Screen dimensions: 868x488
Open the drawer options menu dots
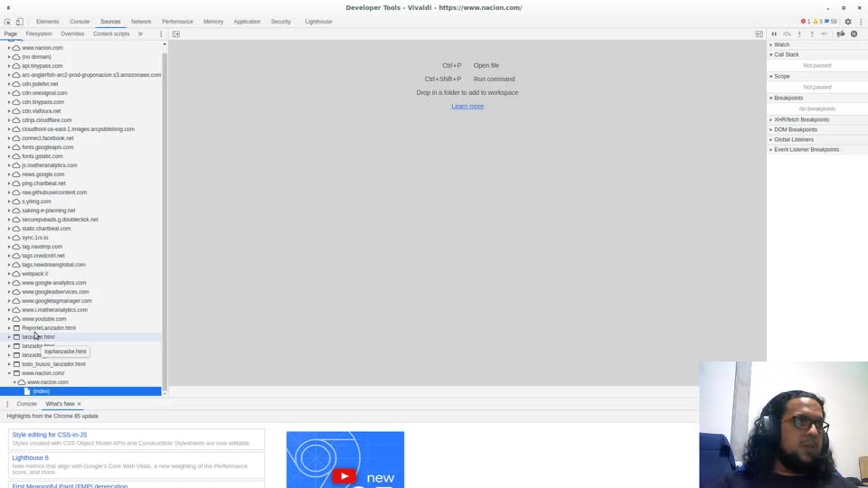point(7,404)
